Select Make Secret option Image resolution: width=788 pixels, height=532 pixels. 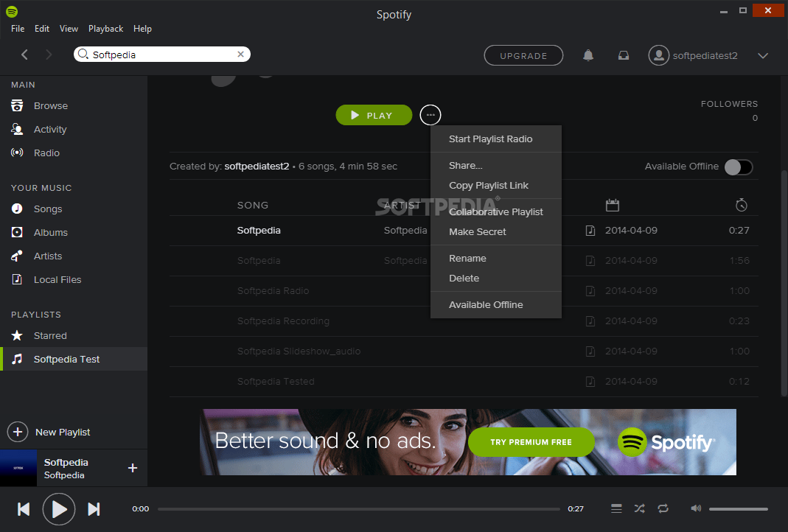tap(496, 231)
